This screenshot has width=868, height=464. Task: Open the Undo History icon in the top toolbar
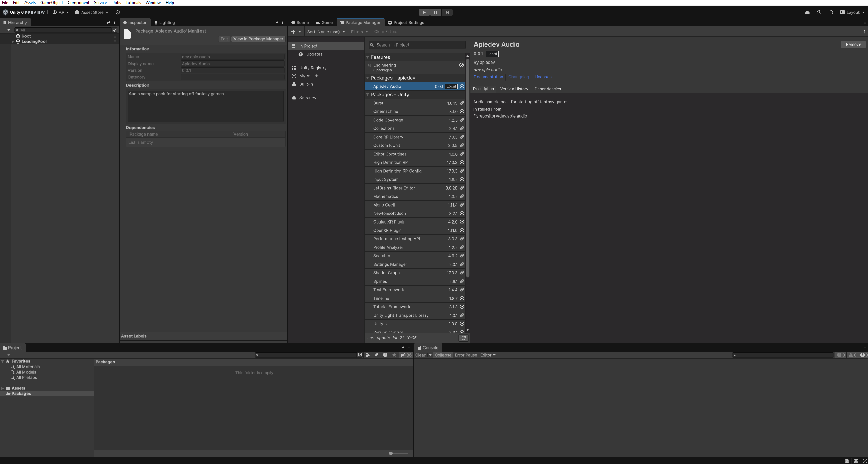tap(819, 12)
